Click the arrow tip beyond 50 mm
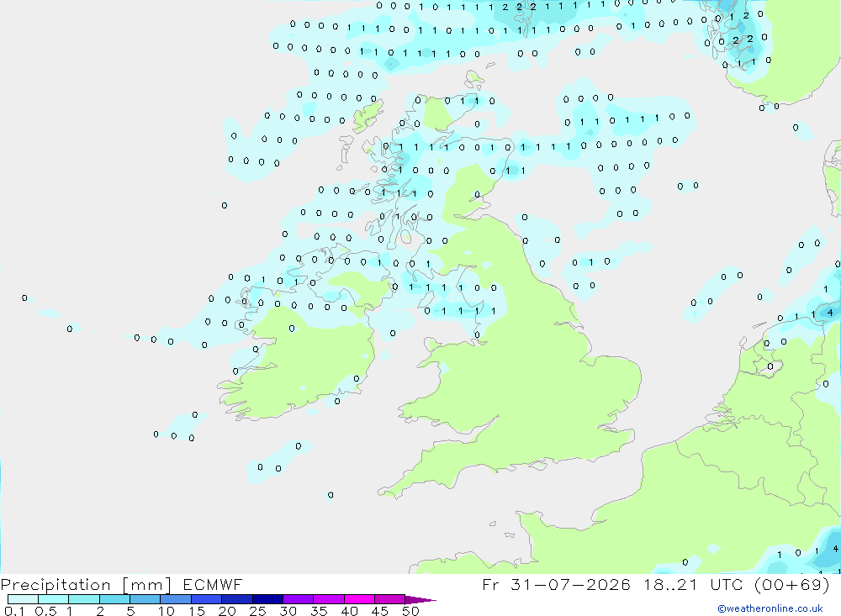841x616 pixels. pos(421,600)
